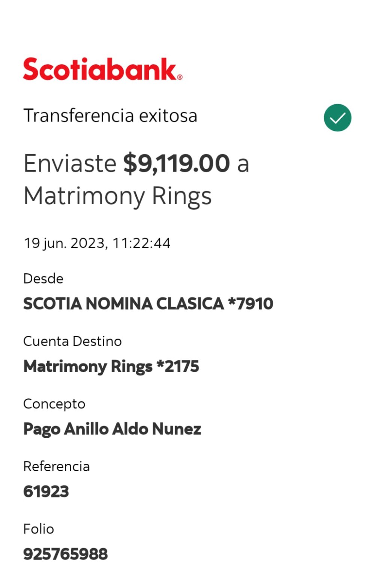The width and height of the screenshot is (375, 588).
Task: Click the large 'Matrimony Rings' recipient name
Action: click(117, 196)
